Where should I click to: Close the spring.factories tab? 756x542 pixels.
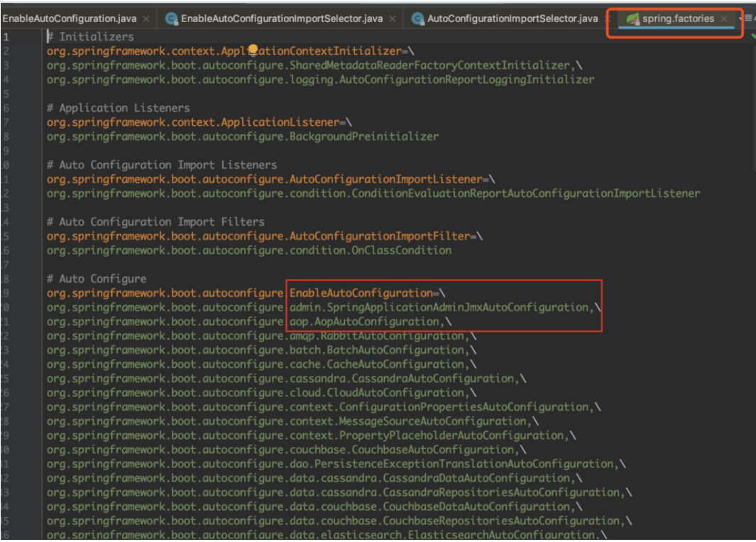723,18
